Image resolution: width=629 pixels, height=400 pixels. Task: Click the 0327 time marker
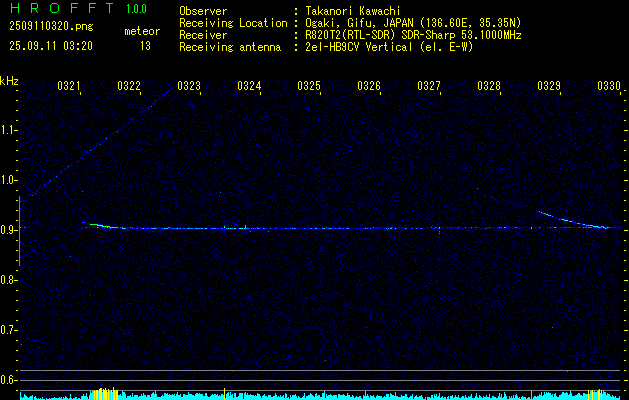(x=429, y=85)
